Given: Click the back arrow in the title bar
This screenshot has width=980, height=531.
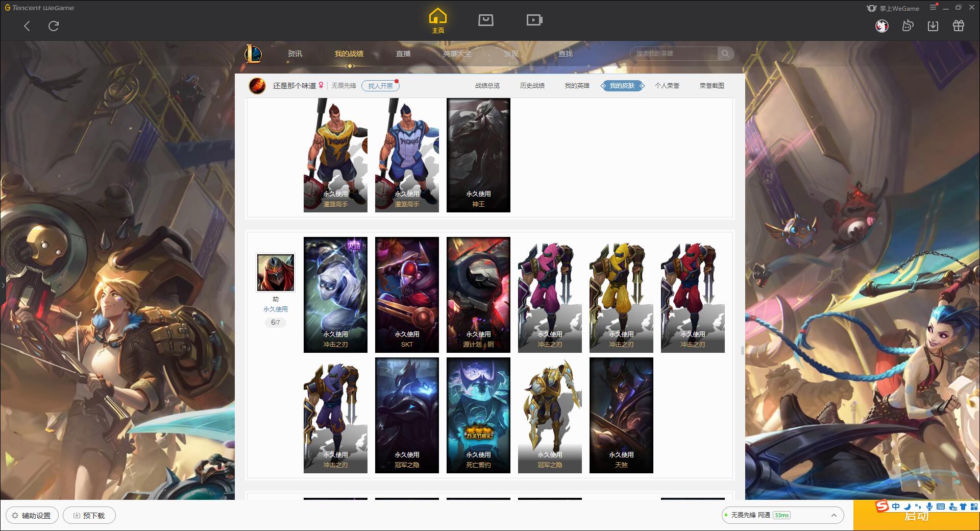Looking at the screenshot, I should [x=27, y=26].
